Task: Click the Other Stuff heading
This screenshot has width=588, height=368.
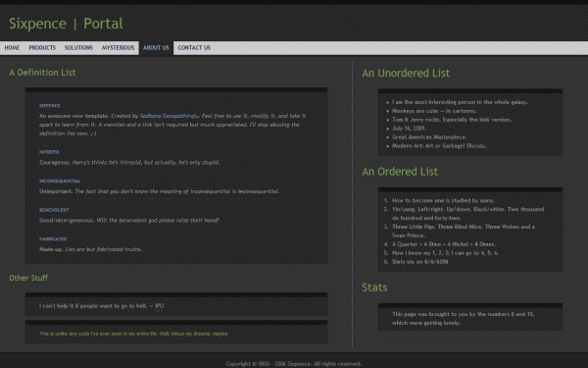Action: click(28, 278)
